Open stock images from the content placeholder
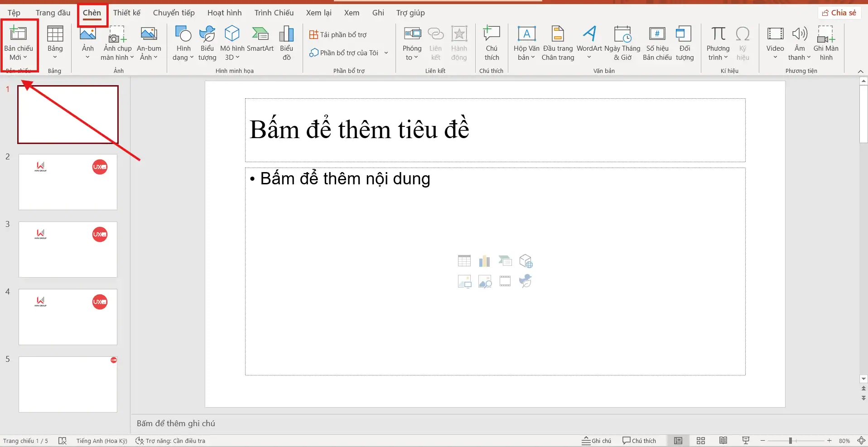The width and height of the screenshot is (868, 447). [x=485, y=281]
